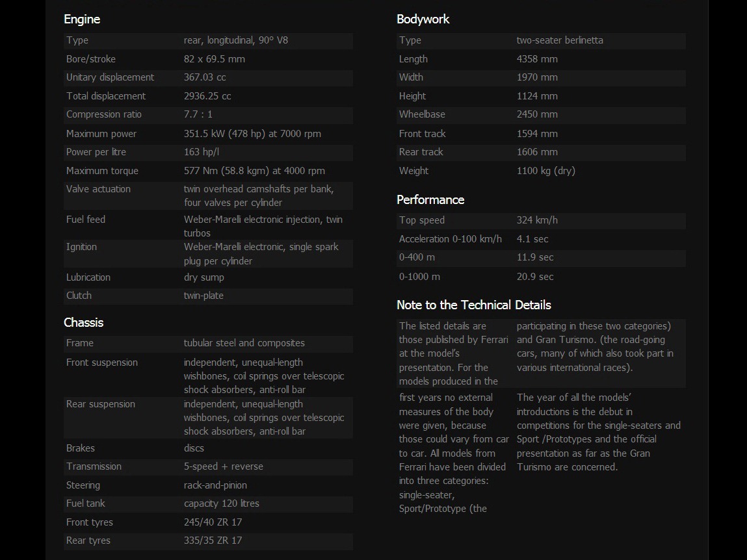Viewport: 747px width, 560px height.
Task: Click the 2936.25 cc displacement value
Action: pyautogui.click(x=207, y=96)
